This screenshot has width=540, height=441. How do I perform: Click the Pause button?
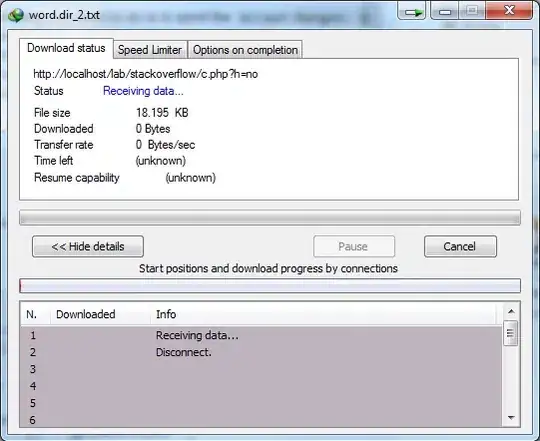(x=354, y=246)
